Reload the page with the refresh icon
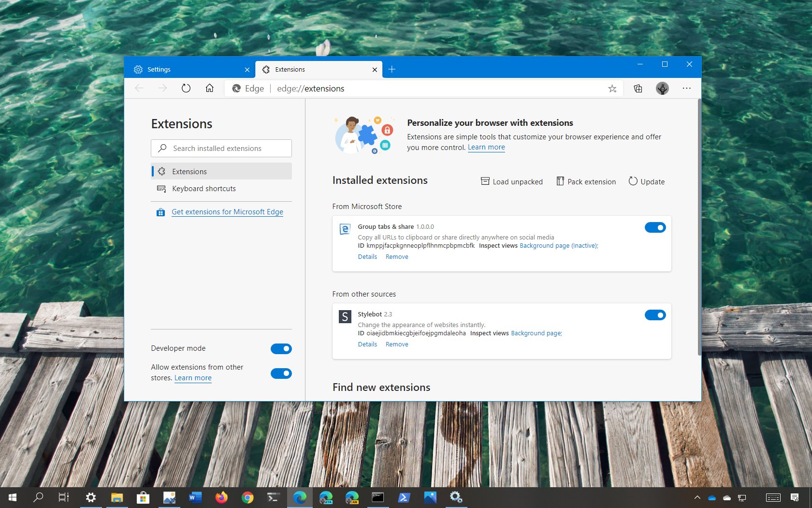 [186, 89]
